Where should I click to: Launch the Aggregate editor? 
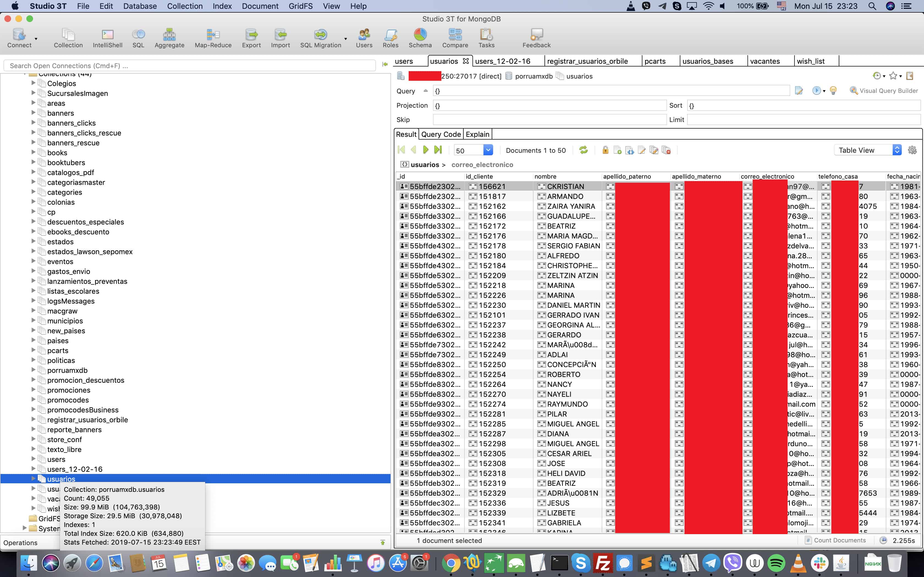(169, 38)
